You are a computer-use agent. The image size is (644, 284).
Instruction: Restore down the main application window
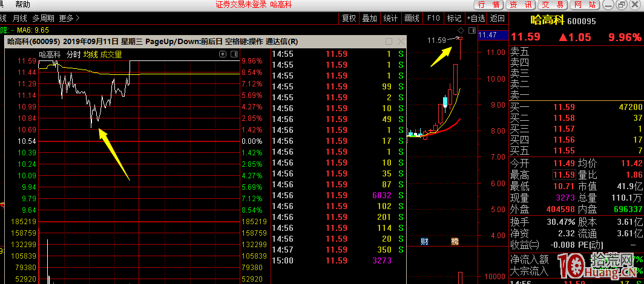[621, 4]
